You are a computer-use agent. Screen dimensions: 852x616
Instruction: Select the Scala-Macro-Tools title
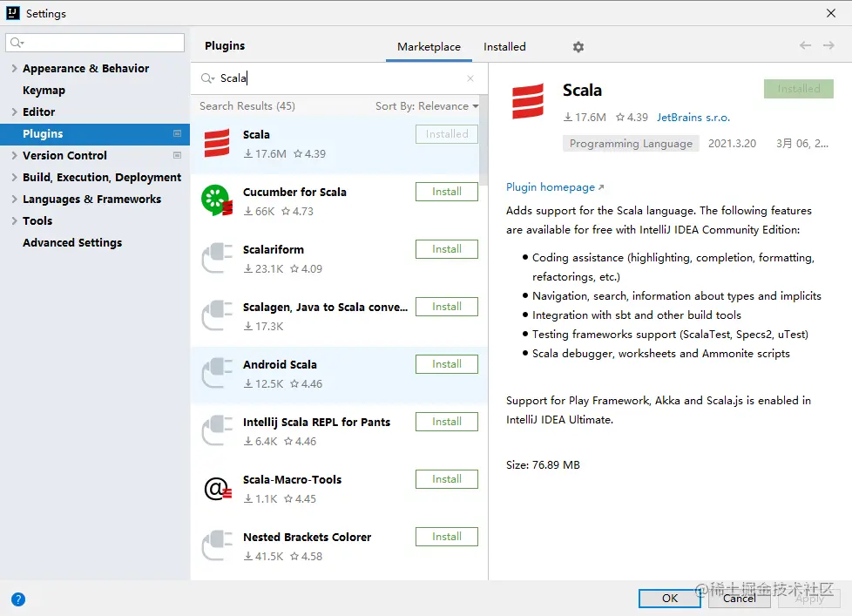click(x=293, y=480)
